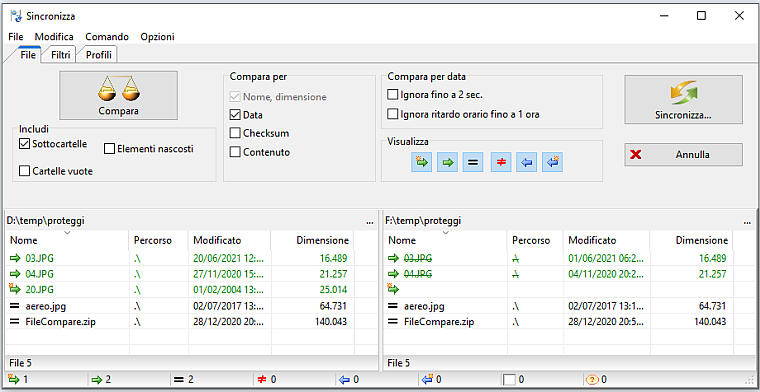Click the equal icon beside left FileCompare.zip
760x392 pixels.
pyautogui.click(x=15, y=322)
